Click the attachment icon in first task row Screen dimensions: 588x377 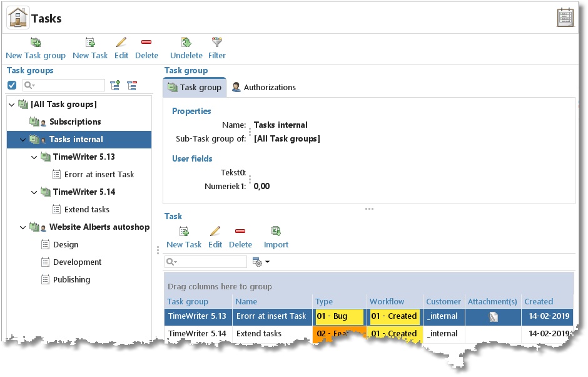494,316
